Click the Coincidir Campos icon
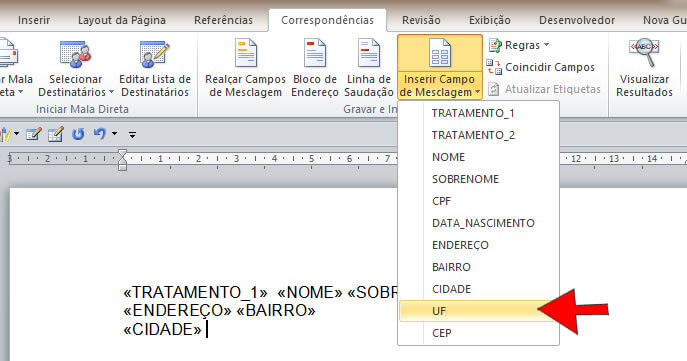Viewport: 687px width, 361px height. pos(494,67)
